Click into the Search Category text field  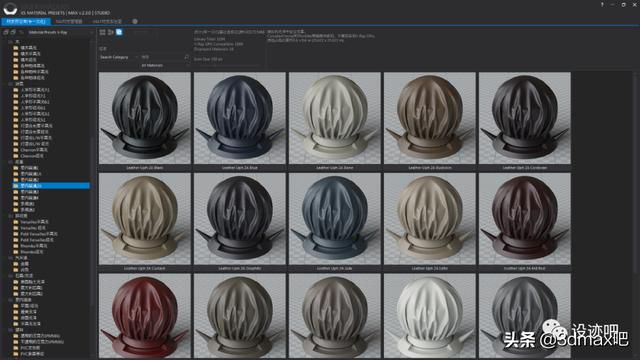(x=162, y=57)
